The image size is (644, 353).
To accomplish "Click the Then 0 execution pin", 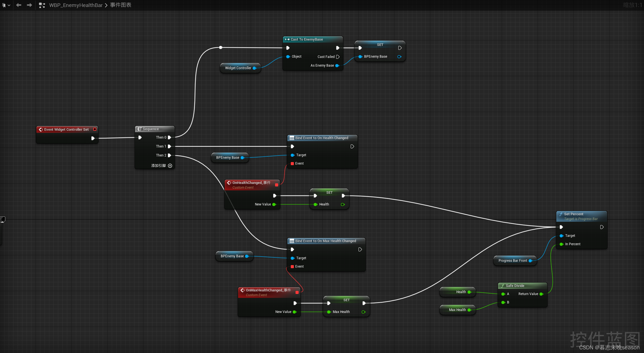I will click(169, 137).
